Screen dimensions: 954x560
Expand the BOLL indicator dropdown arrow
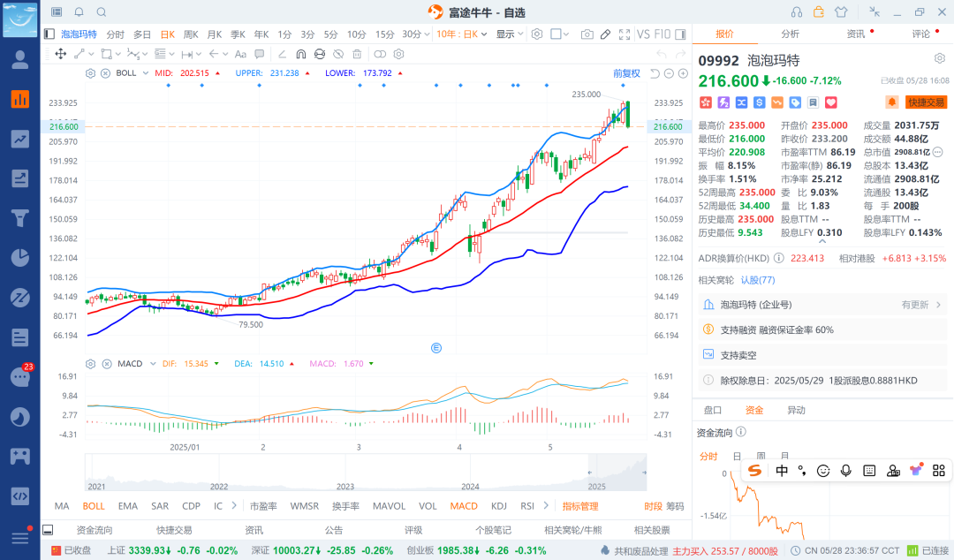pyautogui.click(x=146, y=73)
